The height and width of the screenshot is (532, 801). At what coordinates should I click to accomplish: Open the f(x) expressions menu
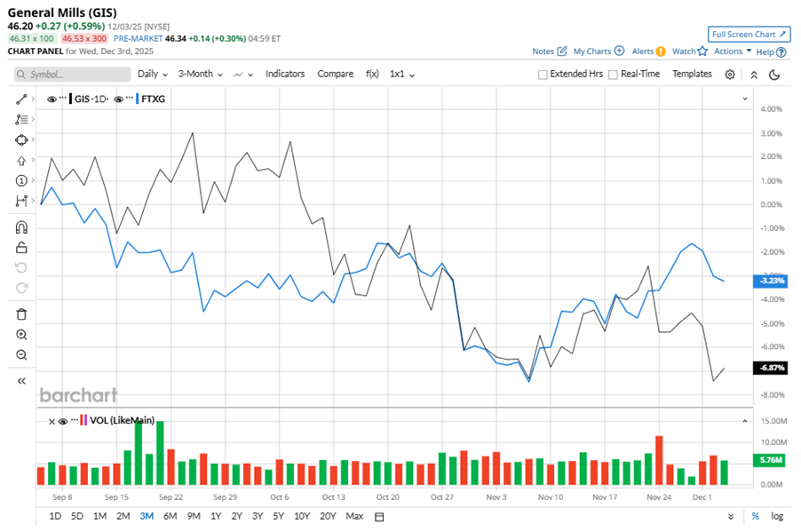tap(372, 74)
